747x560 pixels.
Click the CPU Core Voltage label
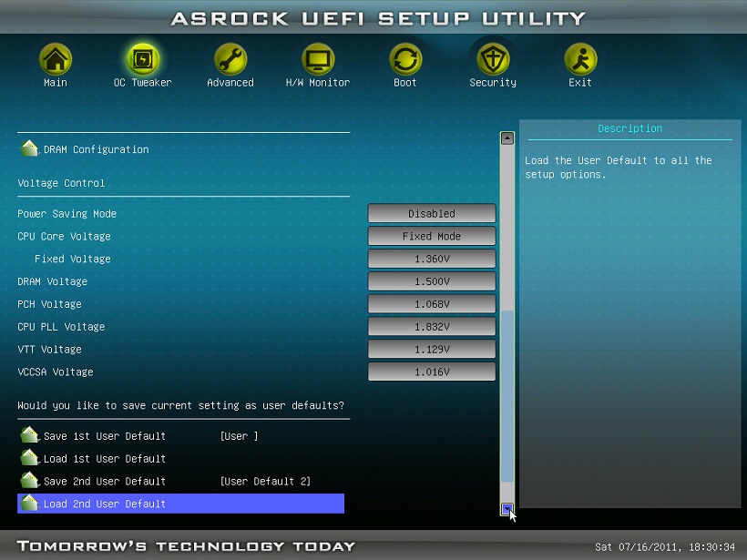coord(64,236)
